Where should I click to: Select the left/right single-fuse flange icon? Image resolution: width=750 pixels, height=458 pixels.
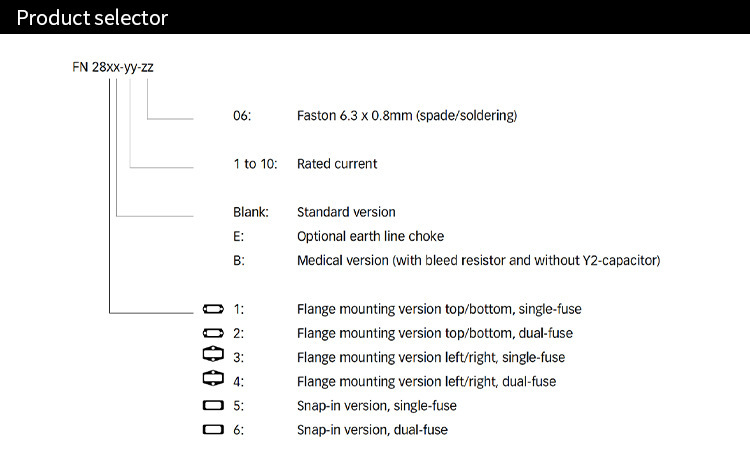(x=213, y=354)
